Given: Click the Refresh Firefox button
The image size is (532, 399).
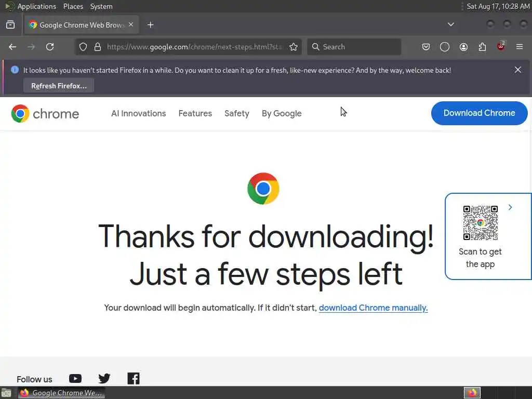Looking at the screenshot, I should 59,86.
